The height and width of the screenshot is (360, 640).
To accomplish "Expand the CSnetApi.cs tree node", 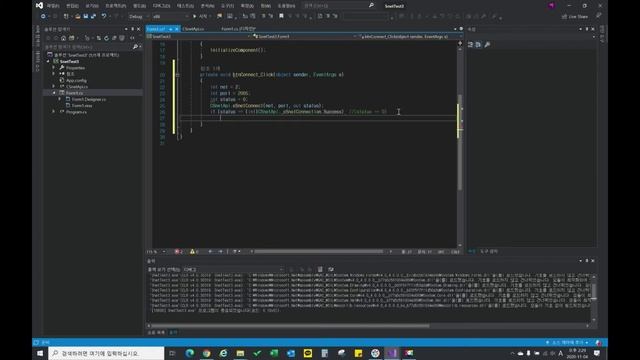I will click(x=53, y=87).
